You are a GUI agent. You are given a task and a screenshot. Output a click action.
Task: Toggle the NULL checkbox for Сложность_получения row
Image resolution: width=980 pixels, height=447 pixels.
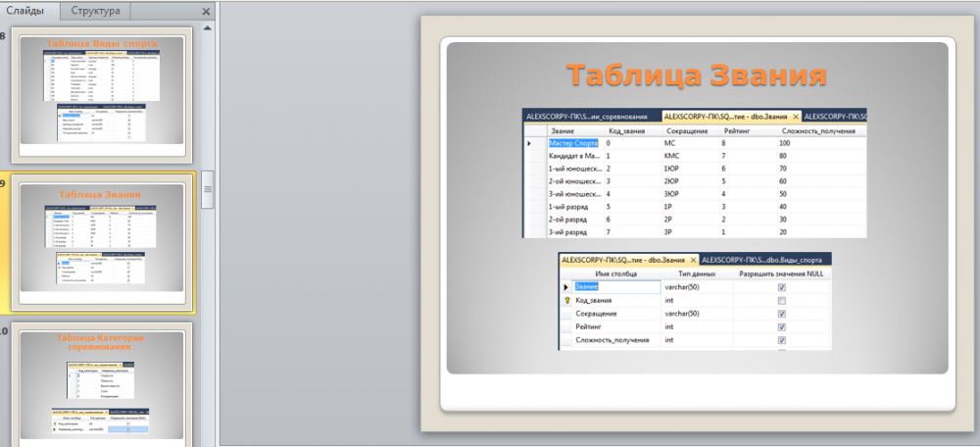point(782,340)
